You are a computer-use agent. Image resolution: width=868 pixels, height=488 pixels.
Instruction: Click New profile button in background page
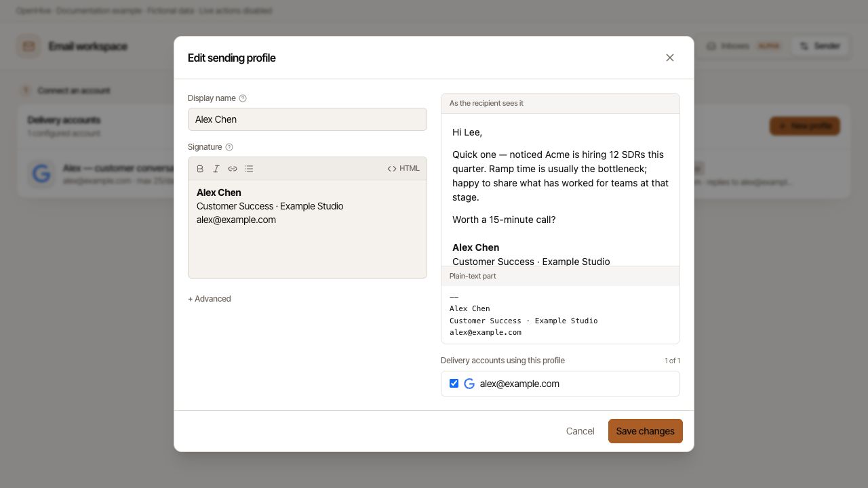click(x=805, y=126)
